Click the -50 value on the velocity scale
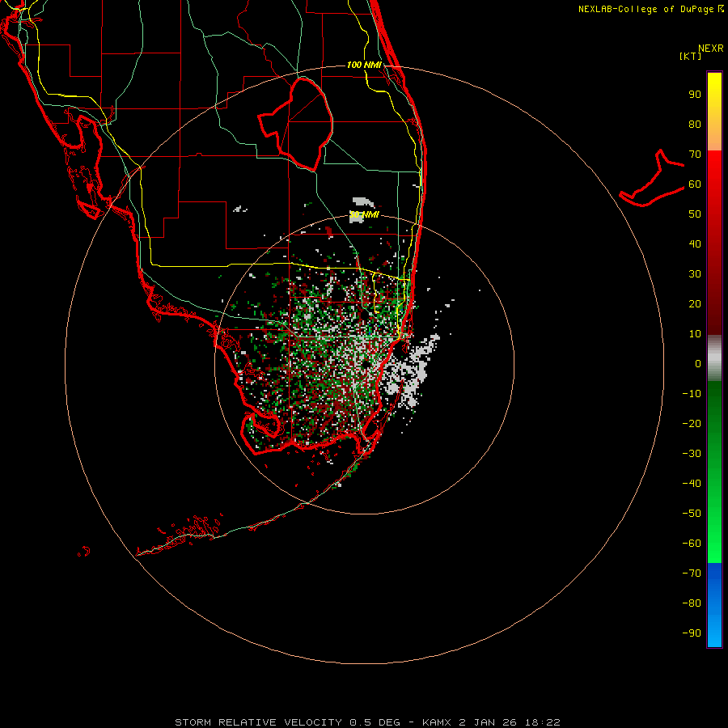Image resolution: width=728 pixels, height=728 pixels. tap(692, 514)
